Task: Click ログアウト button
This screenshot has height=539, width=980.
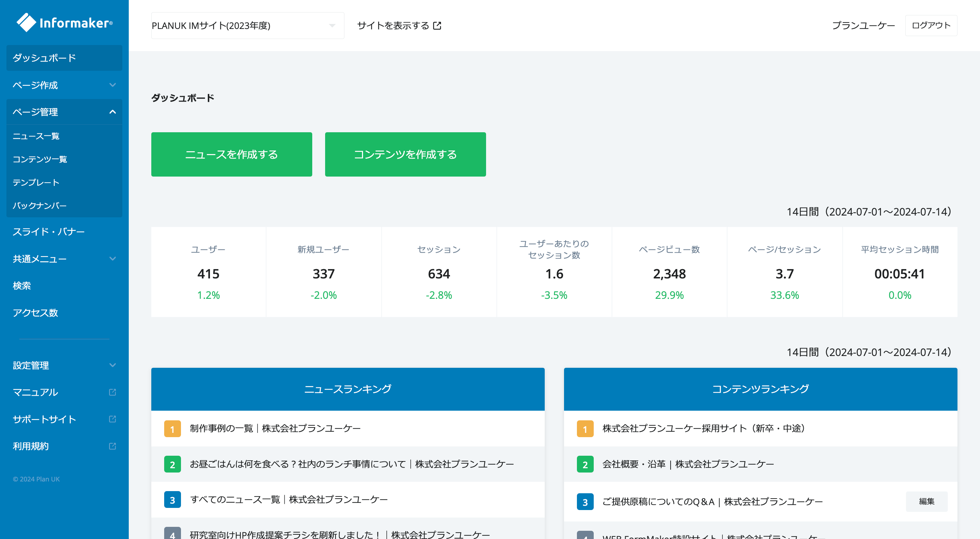Action: pyautogui.click(x=931, y=25)
